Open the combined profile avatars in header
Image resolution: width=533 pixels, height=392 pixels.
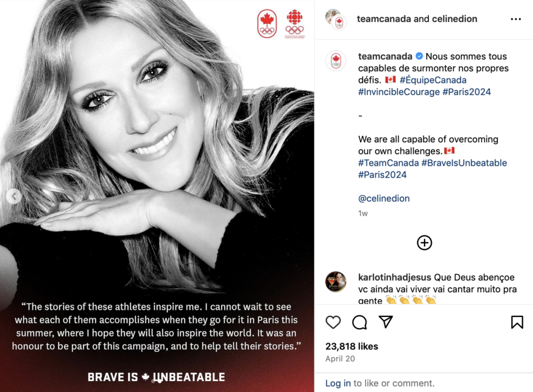(x=336, y=20)
